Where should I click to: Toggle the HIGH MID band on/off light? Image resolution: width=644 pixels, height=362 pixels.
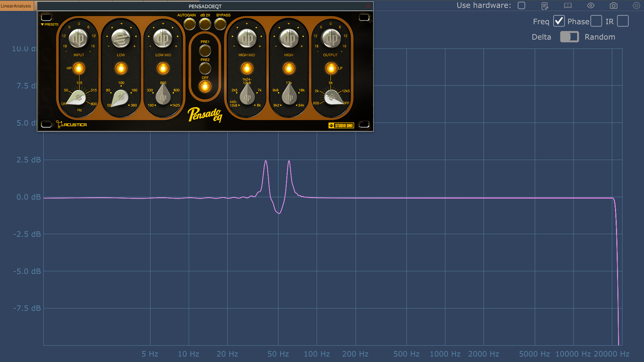(x=247, y=68)
